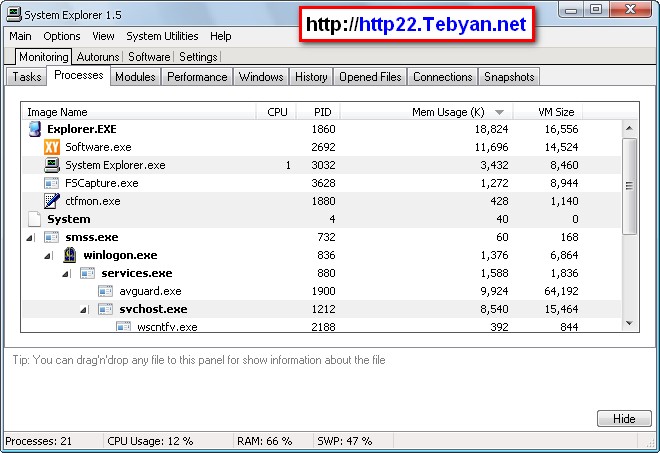Open the History tab
Screen dimensions: 660x453
pos(311,77)
